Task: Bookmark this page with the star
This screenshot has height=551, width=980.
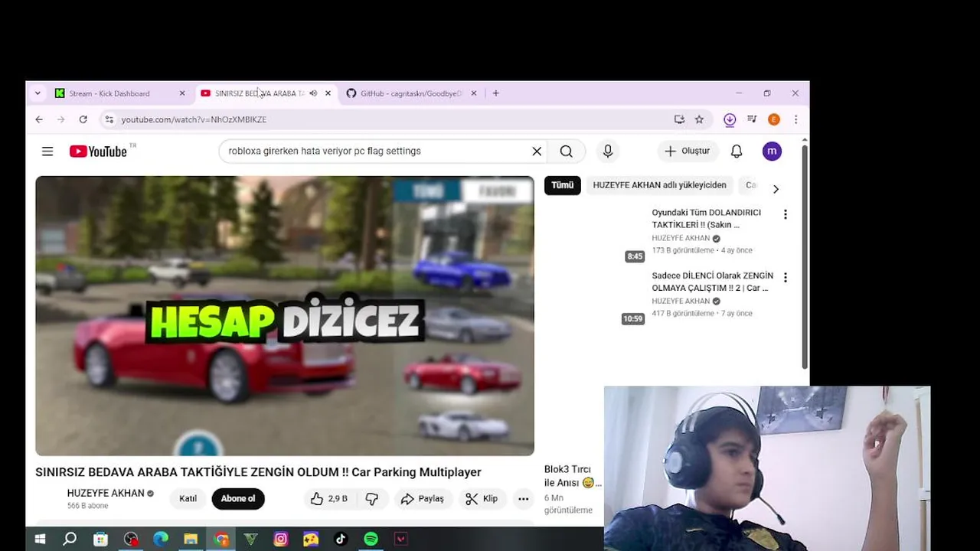Action: coord(699,119)
